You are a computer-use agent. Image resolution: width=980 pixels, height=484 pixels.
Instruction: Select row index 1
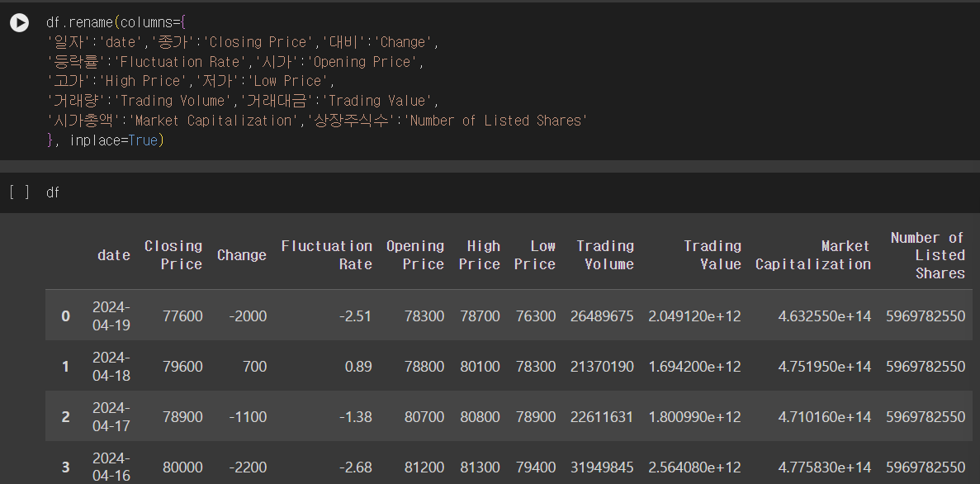point(65,367)
